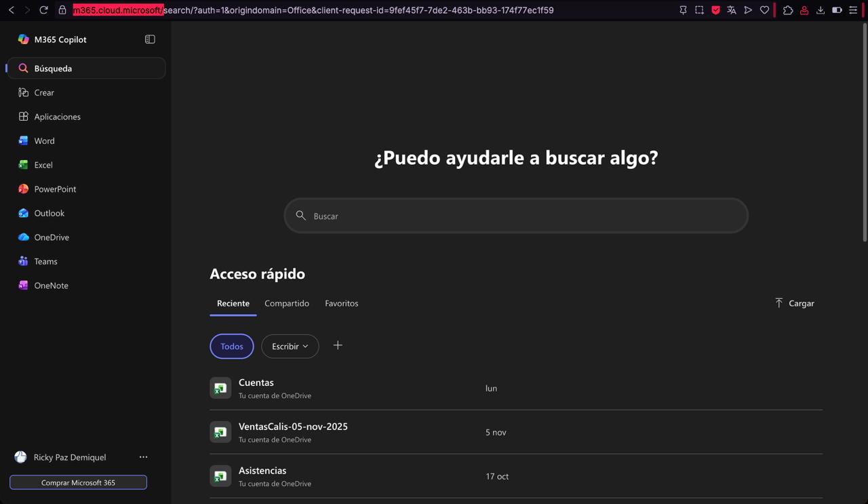Go to Outlook from the sidebar
The width and height of the screenshot is (868, 504).
(49, 213)
